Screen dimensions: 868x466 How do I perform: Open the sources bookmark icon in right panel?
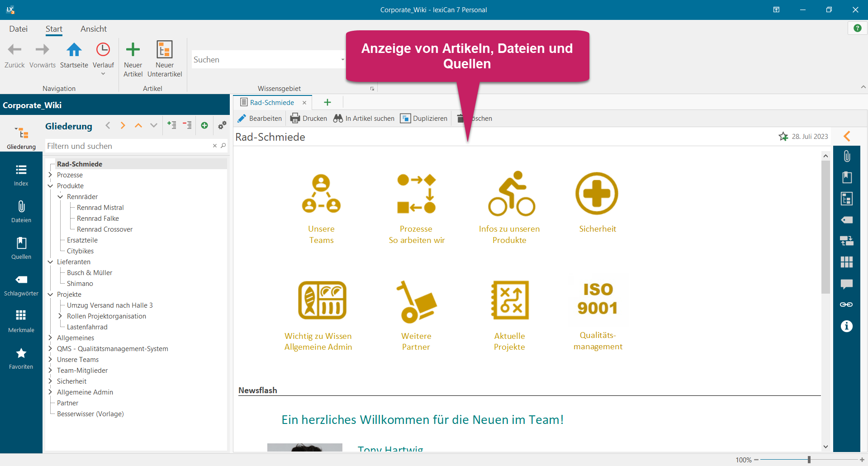click(x=847, y=177)
